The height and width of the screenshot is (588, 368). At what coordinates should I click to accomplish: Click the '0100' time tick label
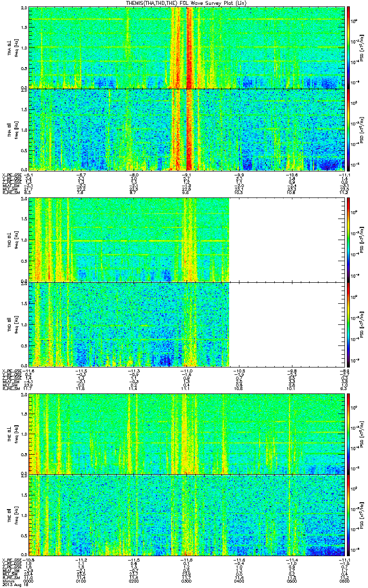point(81,580)
